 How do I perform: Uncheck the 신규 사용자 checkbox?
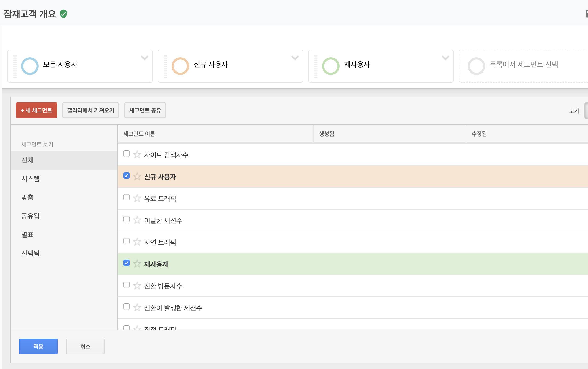tap(126, 176)
